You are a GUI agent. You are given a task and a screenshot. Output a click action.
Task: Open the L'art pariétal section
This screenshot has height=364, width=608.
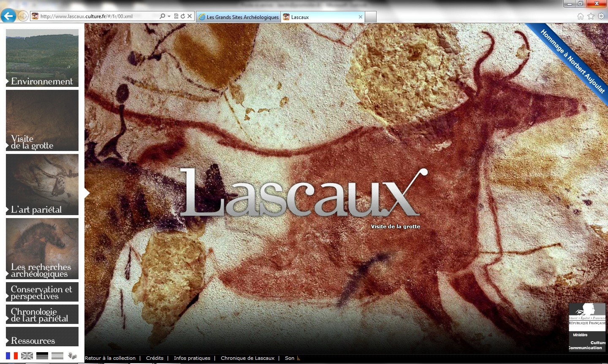(42, 184)
